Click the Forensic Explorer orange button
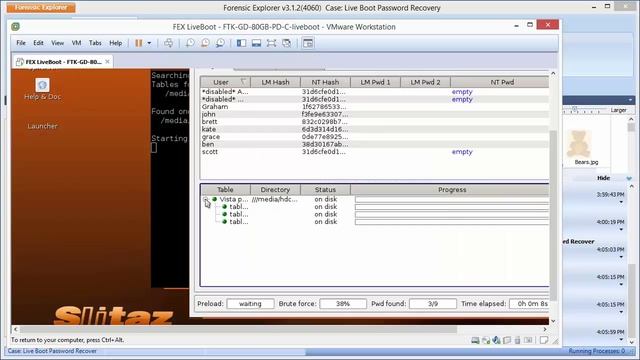Image resolution: width=640 pixels, height=360 pixels. pyautogui.click(x=41, y=7)
